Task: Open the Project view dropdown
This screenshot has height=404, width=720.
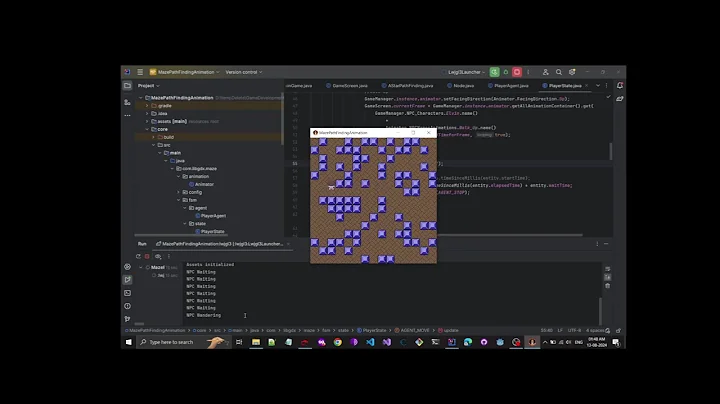Action: click(149, 86)
